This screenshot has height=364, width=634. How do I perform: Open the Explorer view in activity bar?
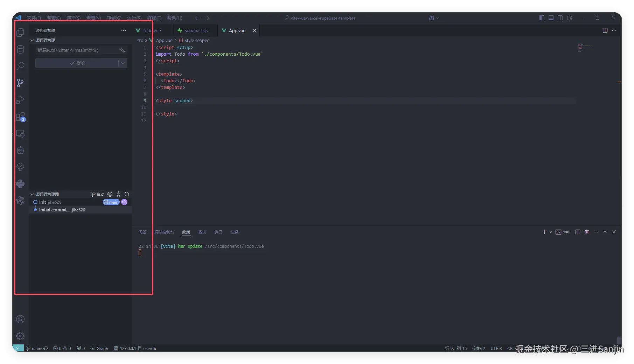tap(20, 33)
